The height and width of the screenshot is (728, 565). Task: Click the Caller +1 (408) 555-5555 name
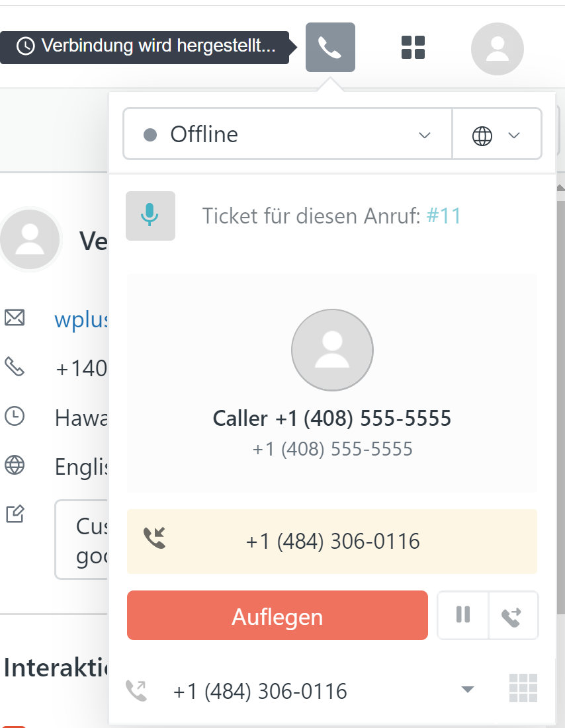point(332,419)
